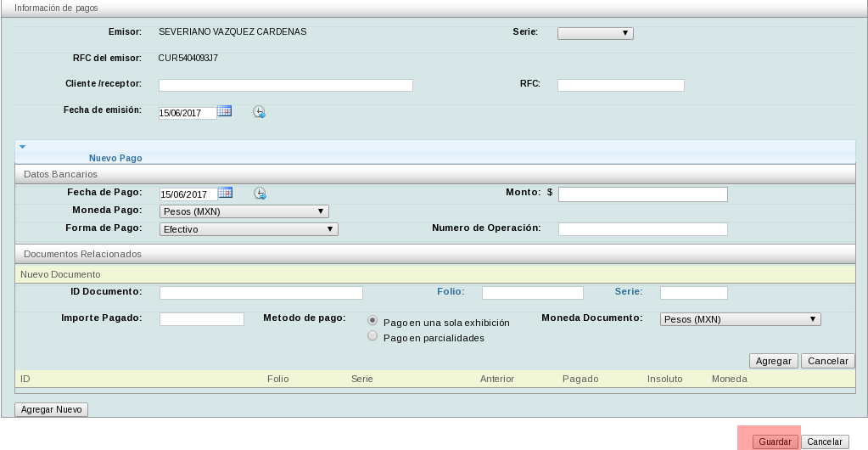
Task: Click the Cliente/receptor text field
Action: [285, 85]
